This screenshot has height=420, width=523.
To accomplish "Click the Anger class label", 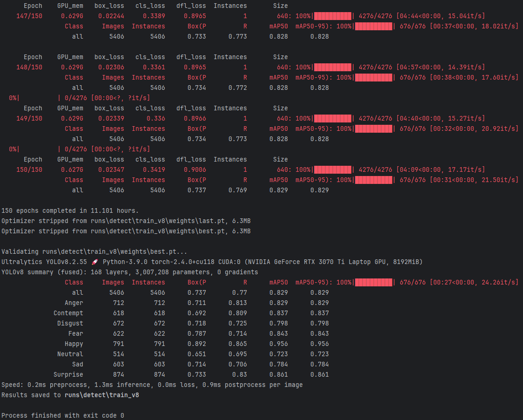I will pyautogui.click(x=74, y=303).
